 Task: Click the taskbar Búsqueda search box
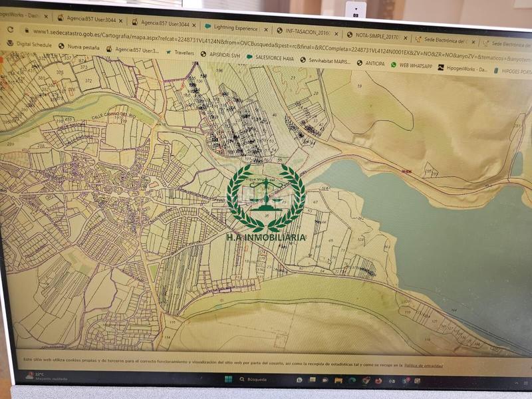point(256,379)
